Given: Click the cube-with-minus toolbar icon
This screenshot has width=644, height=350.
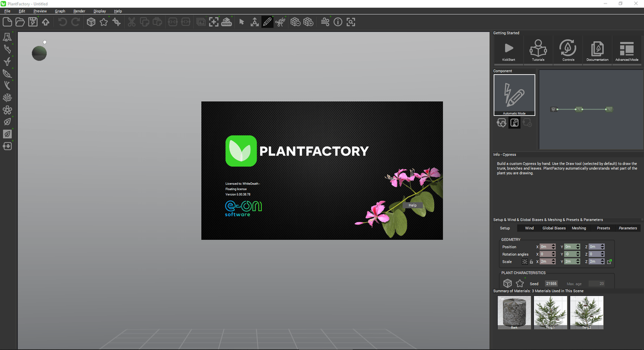Looking at the screenshot, I should click(296, 22).
